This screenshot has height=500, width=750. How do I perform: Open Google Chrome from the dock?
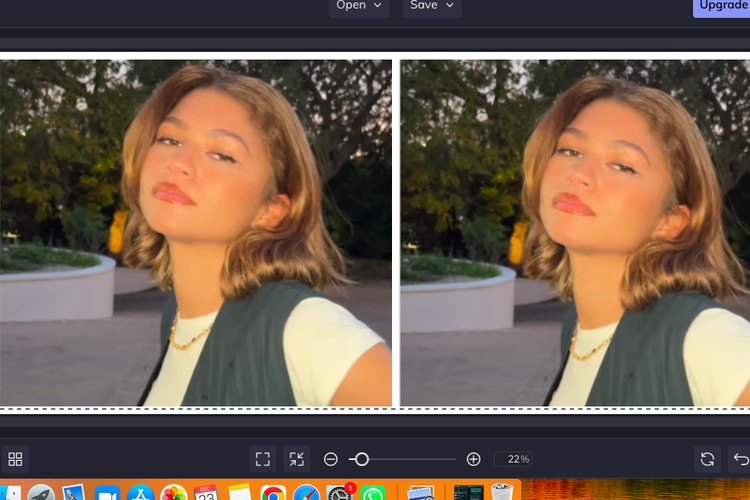pyautogui.click(x=272, y=492)
